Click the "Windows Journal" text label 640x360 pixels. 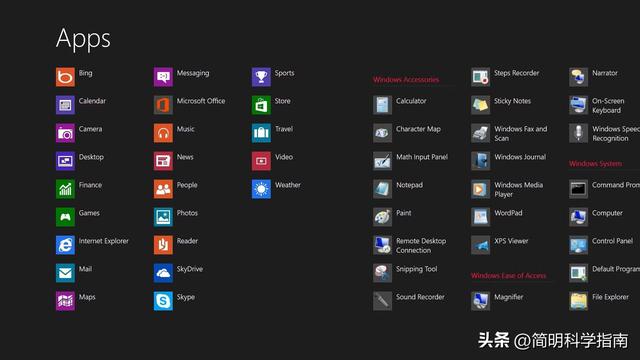520,157
